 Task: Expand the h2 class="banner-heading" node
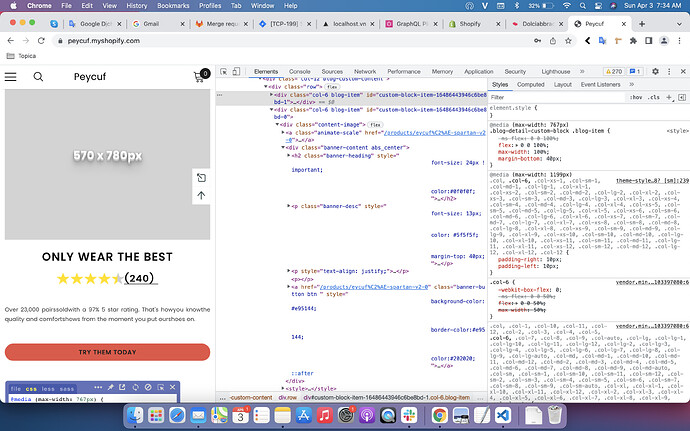289,155
